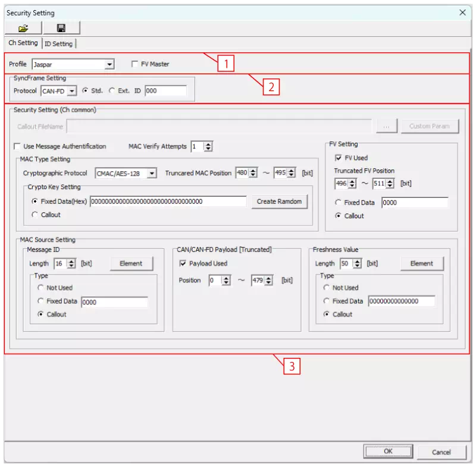Choose Not Used for Freshness Value type
Image resolution: width=476 pixels, height=466 pixels.
327,288
